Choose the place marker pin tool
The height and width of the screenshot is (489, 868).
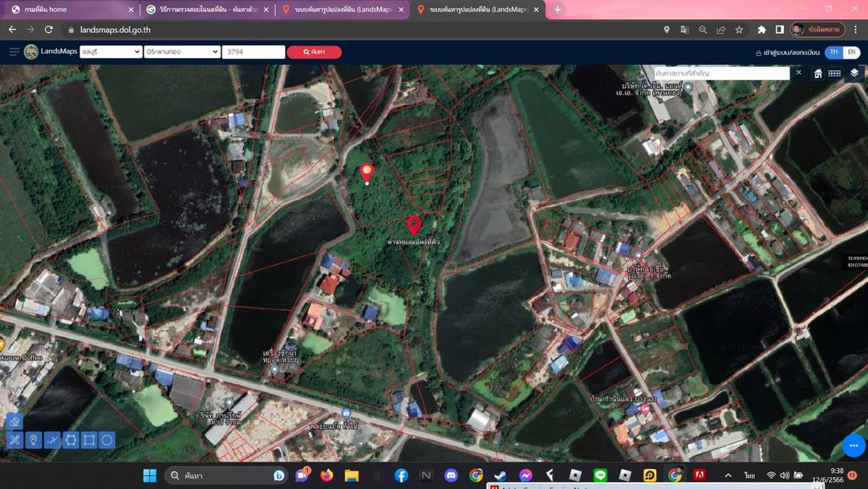click(33, 440)
